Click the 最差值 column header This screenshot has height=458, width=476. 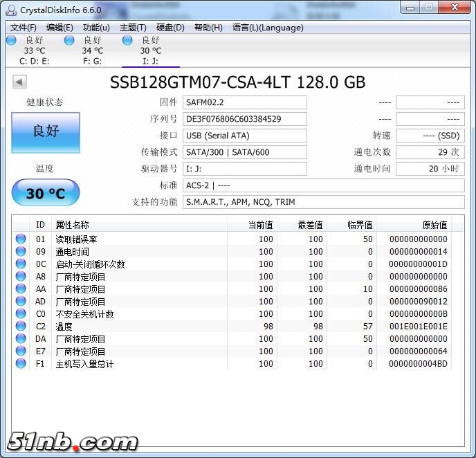pyautogui.click(x=302, y=225)
